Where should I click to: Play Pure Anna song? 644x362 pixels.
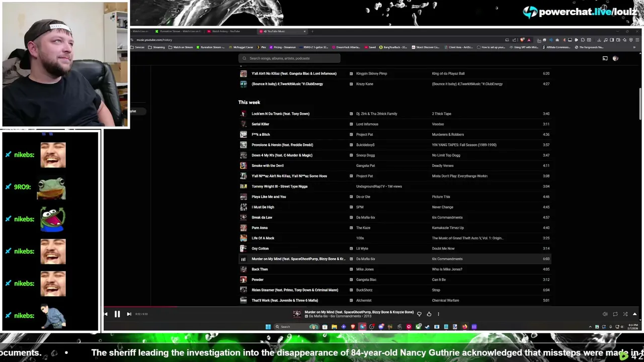(394, 228)
